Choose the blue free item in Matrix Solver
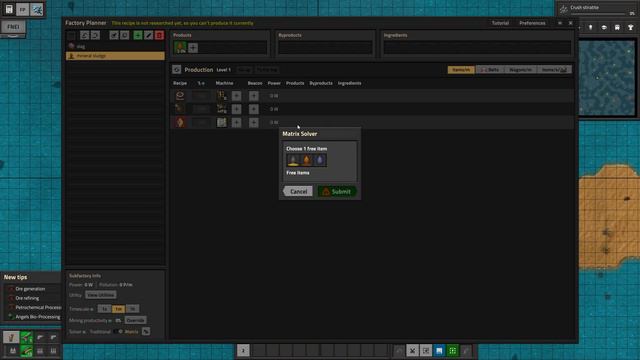The image size is (640, 360). click(320, 160)
